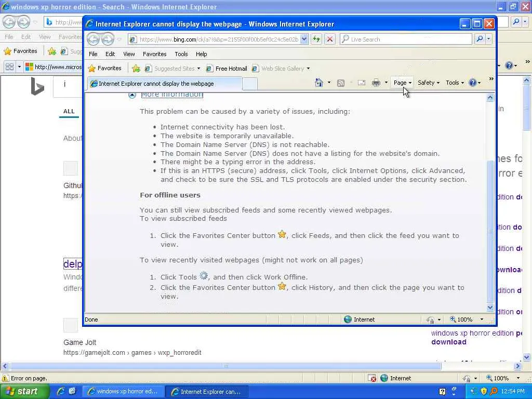Click the 100% zoom level in the background window's status bar
Screen dimensions: 532x399
[501, 378]
